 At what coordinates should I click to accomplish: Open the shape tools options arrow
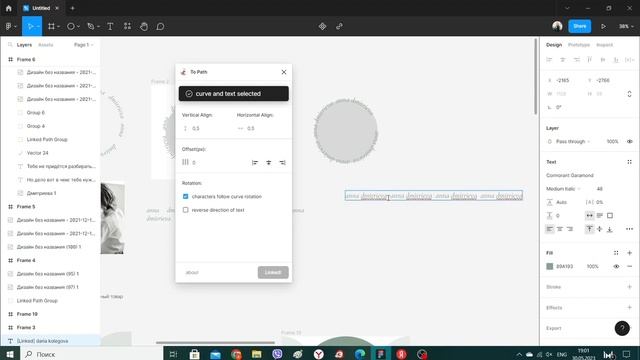(78, 27)
